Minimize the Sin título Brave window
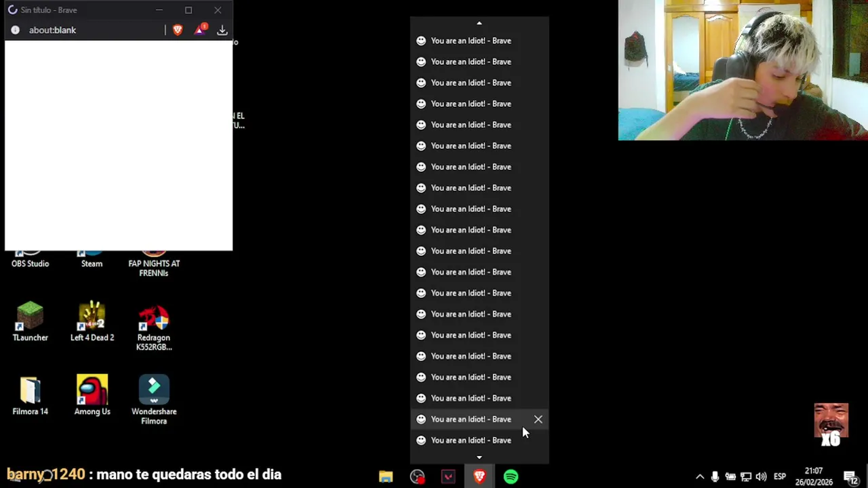 159,10
